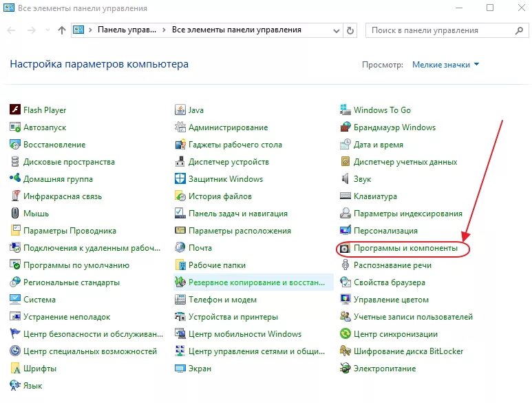Click the Инфракрасная связь icon
532x403 pixels.
click(15, 196)
